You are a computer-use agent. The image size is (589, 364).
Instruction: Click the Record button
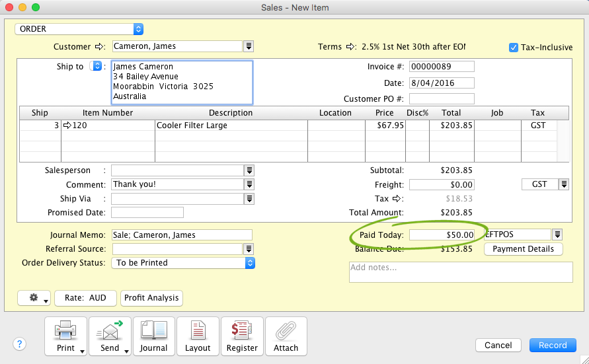pyautogui.click(x=553, y=345)
